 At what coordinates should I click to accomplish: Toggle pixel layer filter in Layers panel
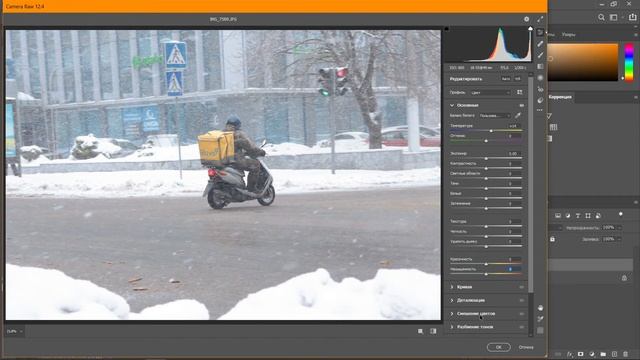[558, 216]
